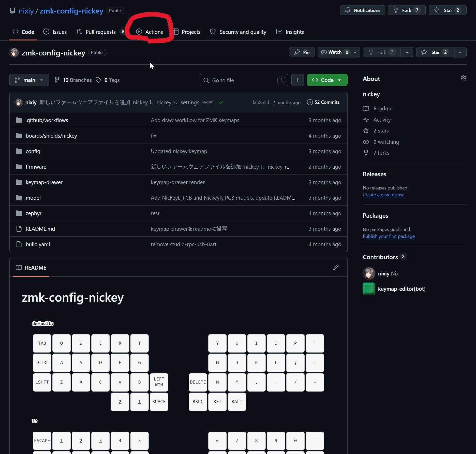Open the README.md file
Screen dimensions: 476x454
(x=40, y=229)
